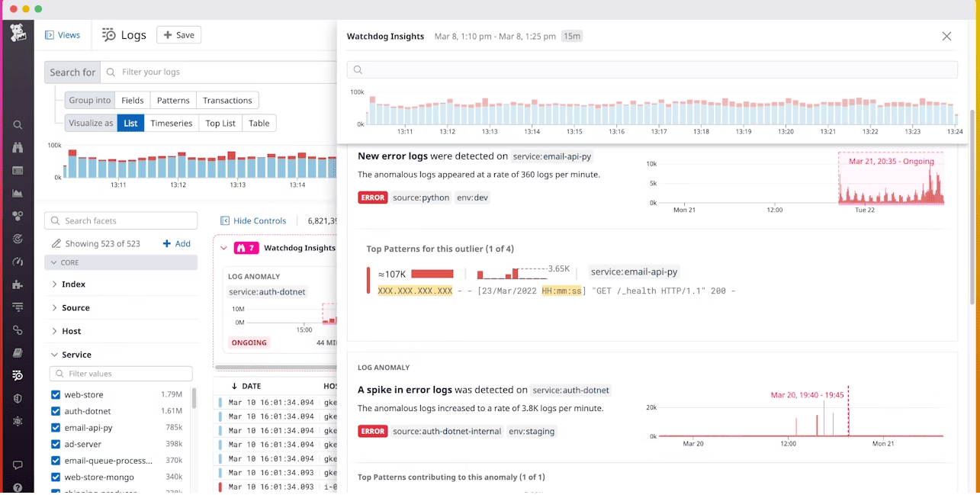Open the chain link icon in sidebar
The height and width of the screenshot is (495, 980).
[x=18, y=330]
